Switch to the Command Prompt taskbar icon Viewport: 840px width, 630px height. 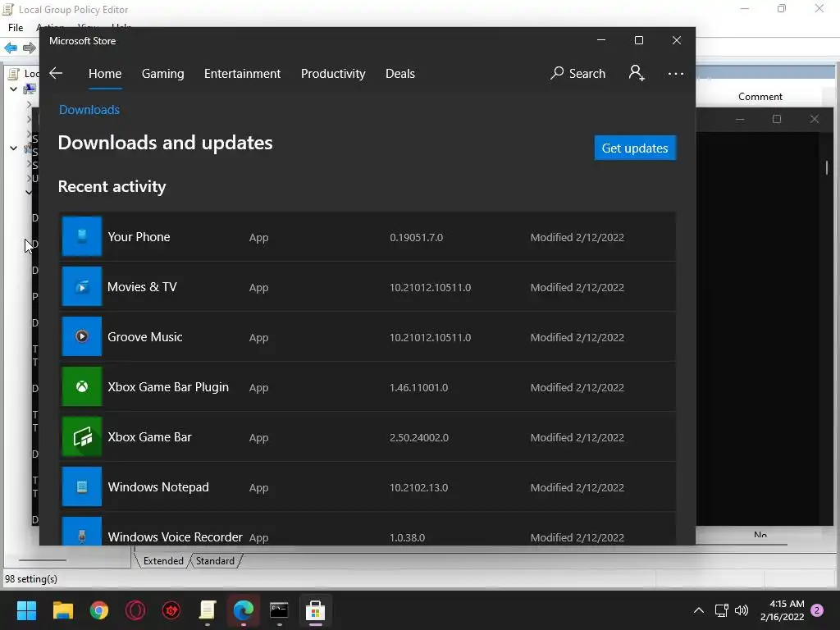point(279,610)
